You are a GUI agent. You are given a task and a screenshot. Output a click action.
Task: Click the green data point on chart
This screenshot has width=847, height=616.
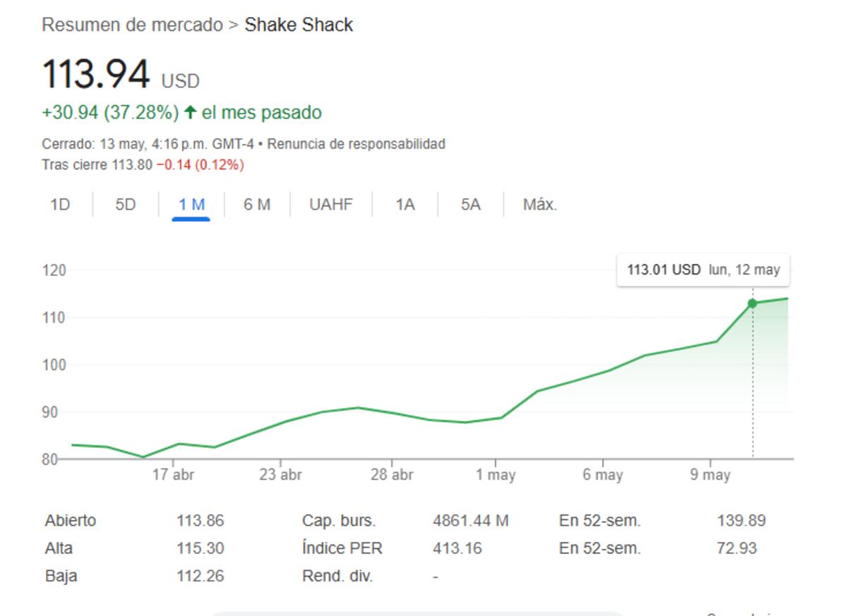tap(752, 303)
